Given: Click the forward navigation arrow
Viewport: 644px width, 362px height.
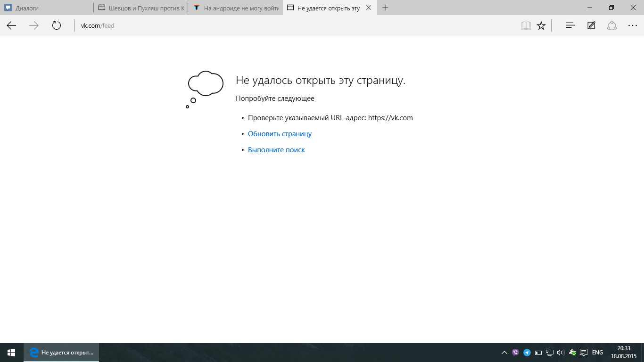Looking at the screenshot, I should (x=34, y=26).
